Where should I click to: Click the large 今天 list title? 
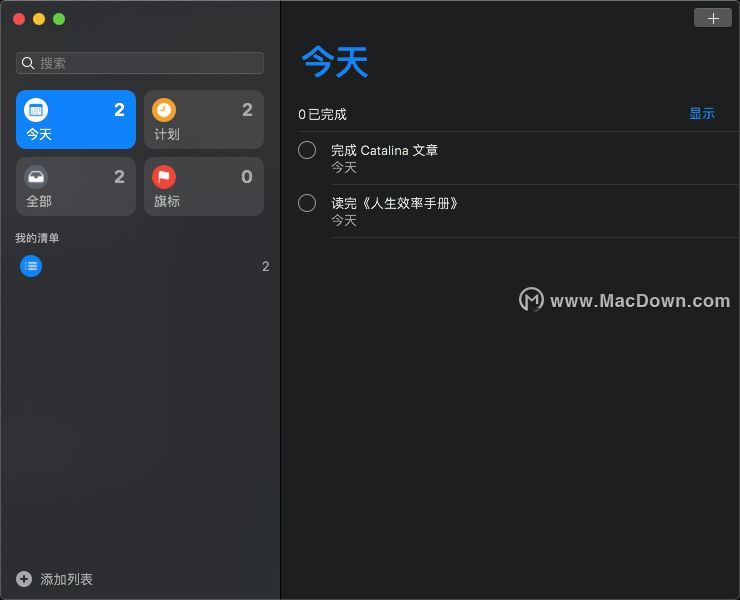[x=335, y=62]
